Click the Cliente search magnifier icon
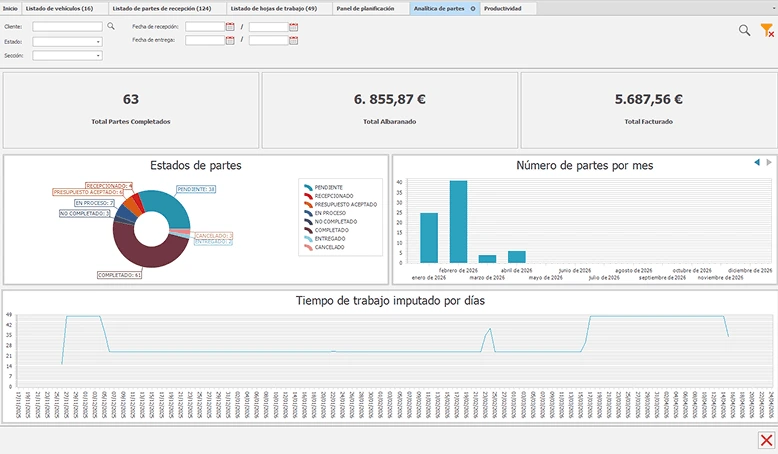 pyautogui.click(x=111, y=26)
